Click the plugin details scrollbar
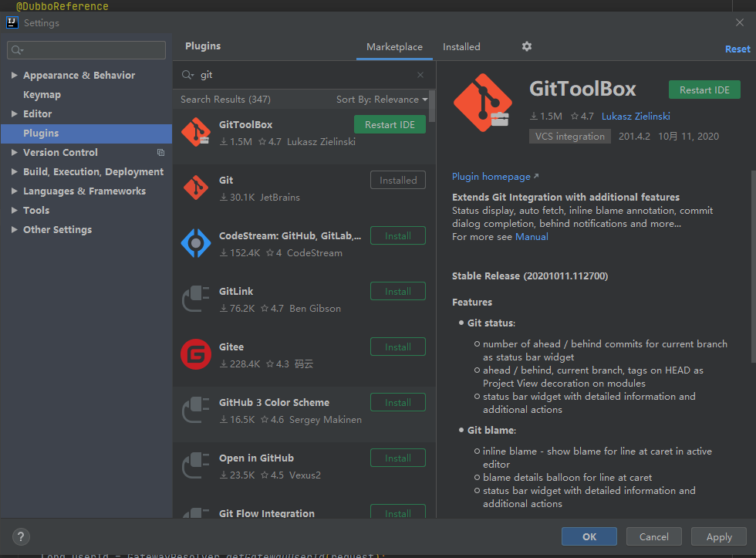The height and width of the screenshot is (558, 756). 753,265
